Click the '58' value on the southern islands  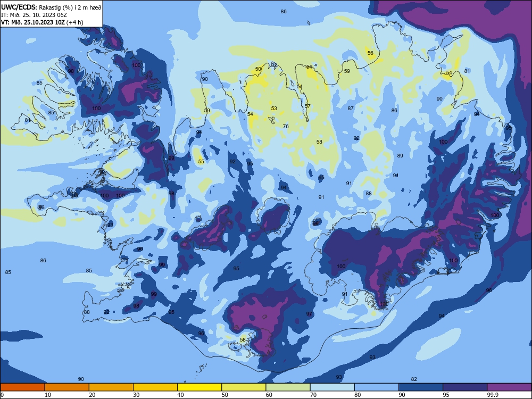point(243,339)
